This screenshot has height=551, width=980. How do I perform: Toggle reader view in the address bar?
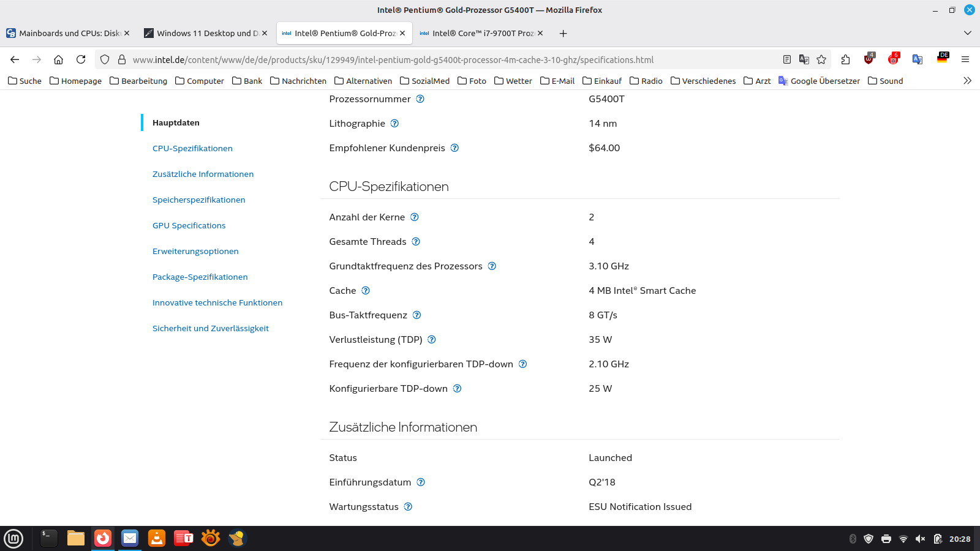click(x=787, y=59)
